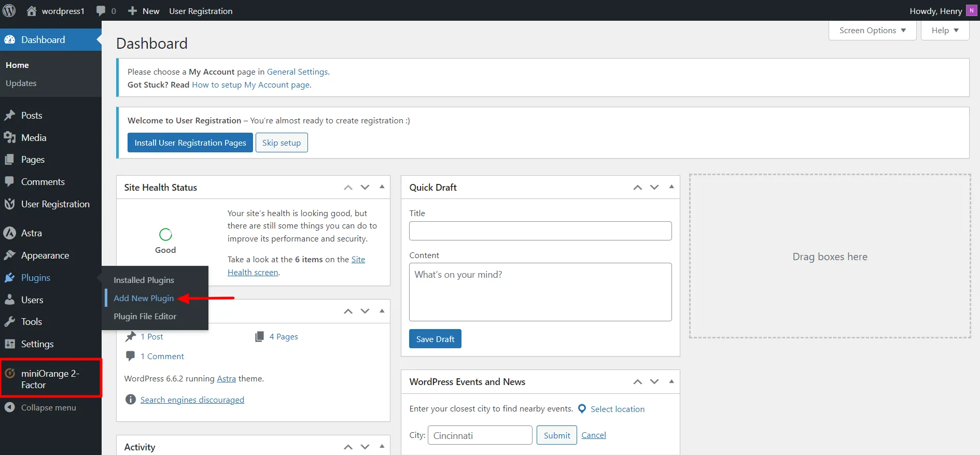The height and width of the screenshot is (455, 980).
Task: Toggle Activity panel collapse triangle
Action: [x=382, y=446]
